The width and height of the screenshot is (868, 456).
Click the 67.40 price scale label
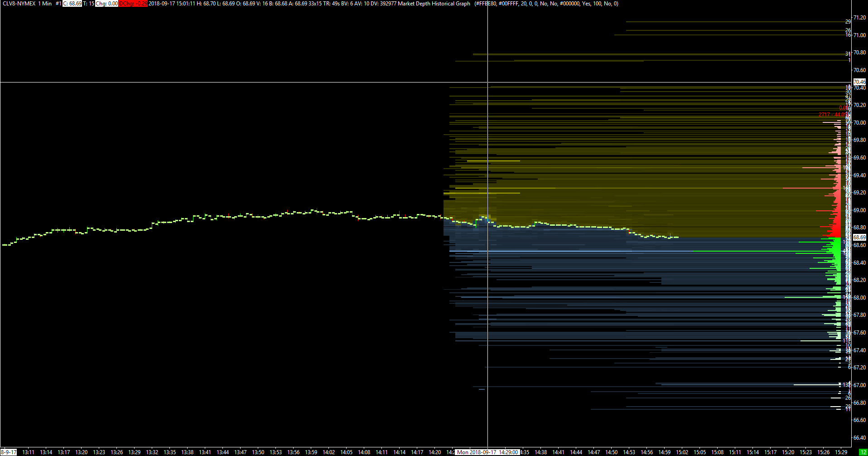[859, 350]
